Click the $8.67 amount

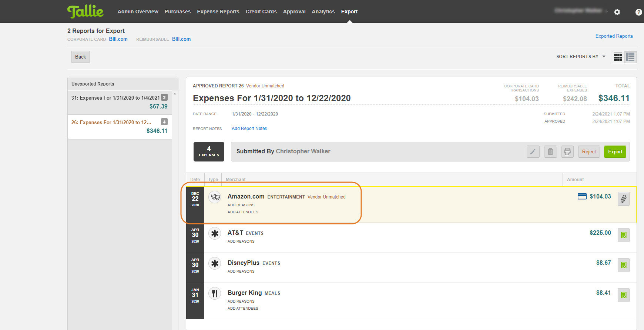point(604,263)
